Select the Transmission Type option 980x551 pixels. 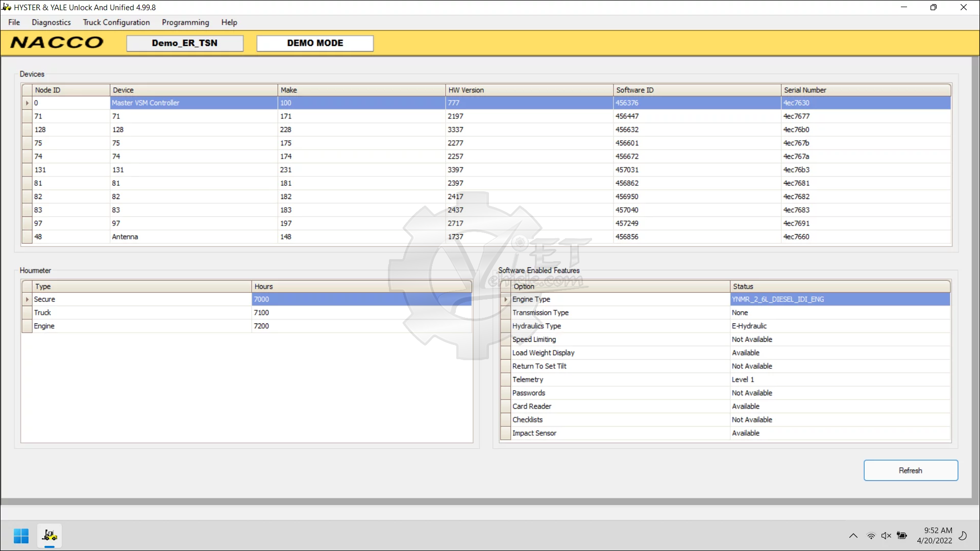click(620, 313)
